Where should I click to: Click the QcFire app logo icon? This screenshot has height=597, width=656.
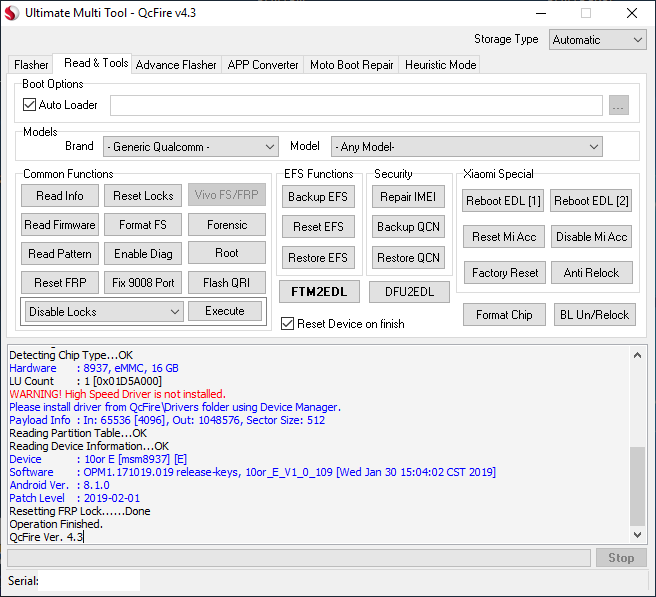click(12, 13)
